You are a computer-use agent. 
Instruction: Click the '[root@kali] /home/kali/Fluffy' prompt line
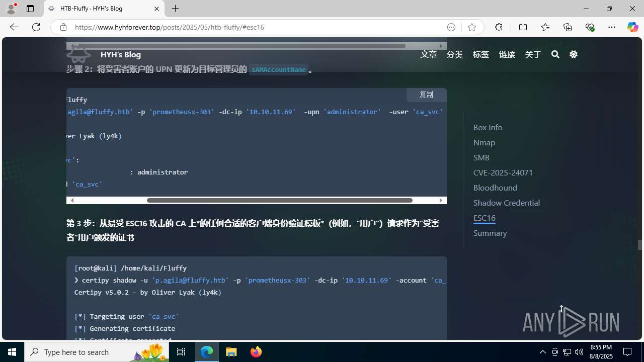click(x=130, y=268)
